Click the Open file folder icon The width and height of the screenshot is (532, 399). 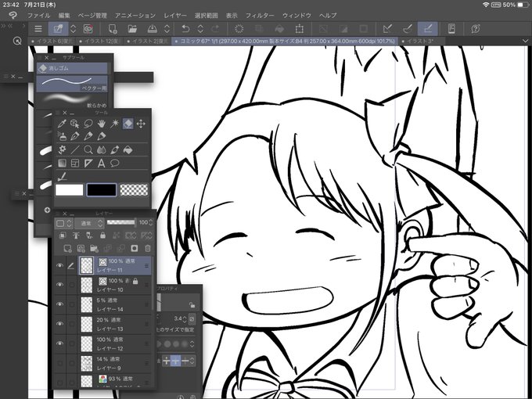(x=132, y=29)
